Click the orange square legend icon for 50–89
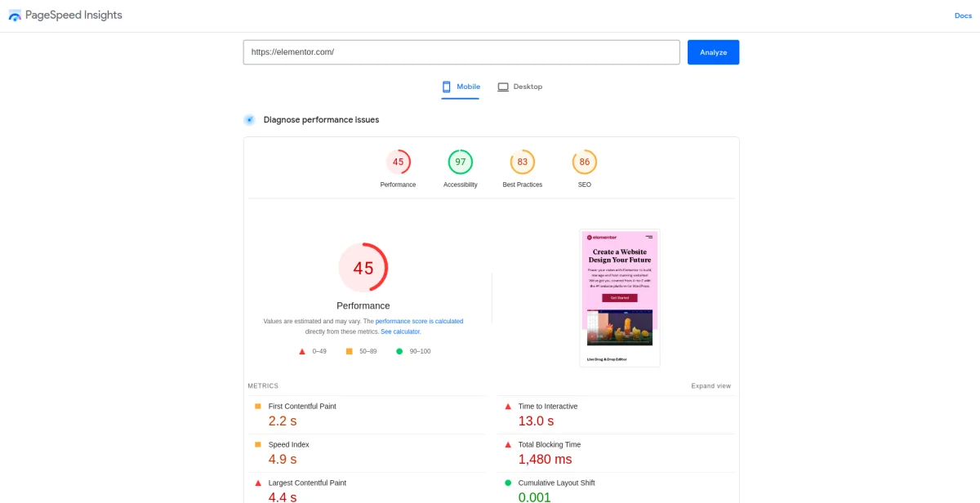The height and width of the screenshot is (503, 980). [x=350, y=351]
